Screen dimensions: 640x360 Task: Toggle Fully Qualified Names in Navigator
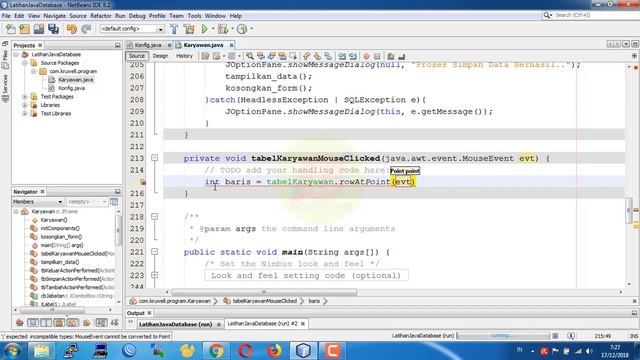click(87, 323)
